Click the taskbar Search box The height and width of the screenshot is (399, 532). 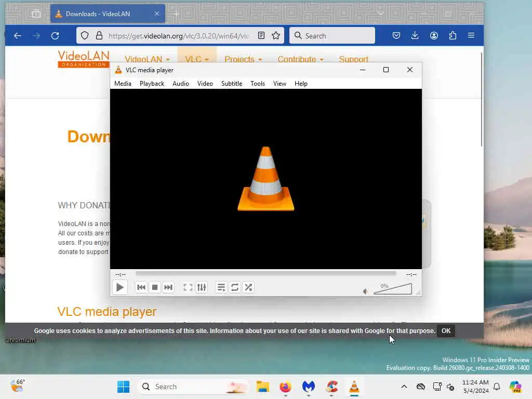coord(193,387)
